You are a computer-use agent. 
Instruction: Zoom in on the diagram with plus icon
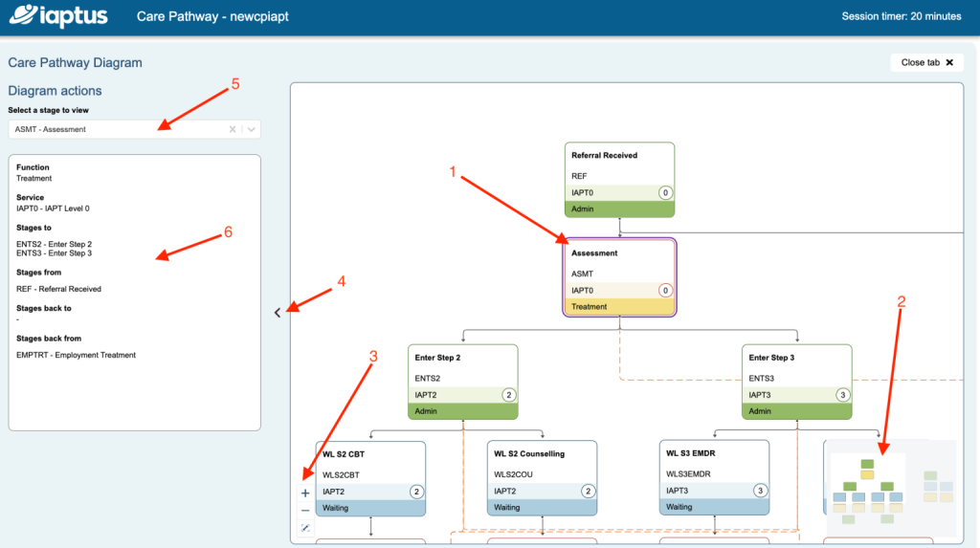pos(305,493)
